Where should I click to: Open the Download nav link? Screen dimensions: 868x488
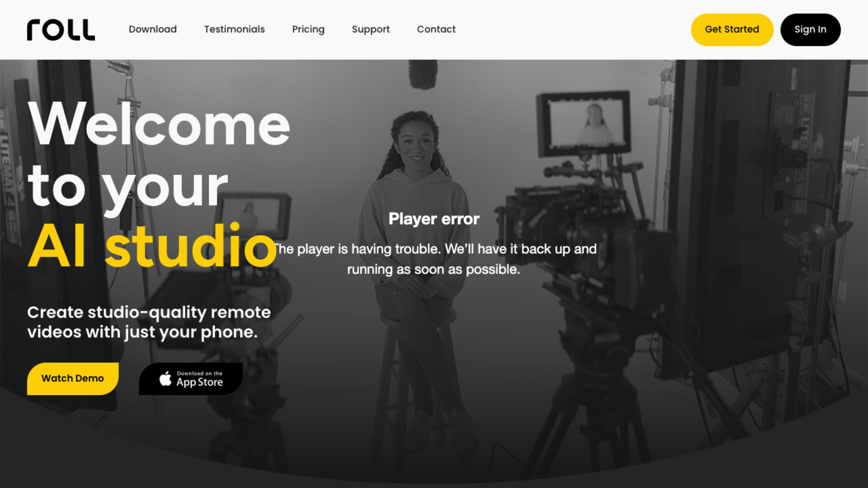pos(153,29)
